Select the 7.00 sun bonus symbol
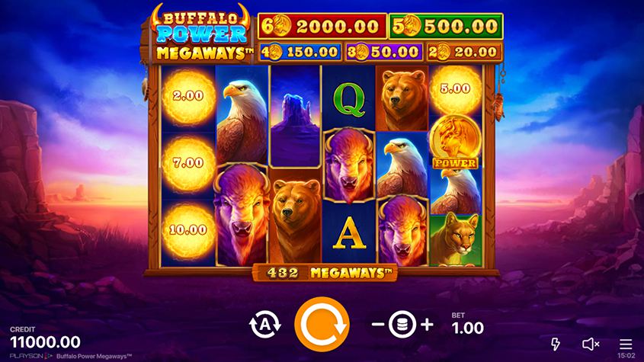Image resolution: width=644 pixels, height=362 pixels. pos(188,163)
